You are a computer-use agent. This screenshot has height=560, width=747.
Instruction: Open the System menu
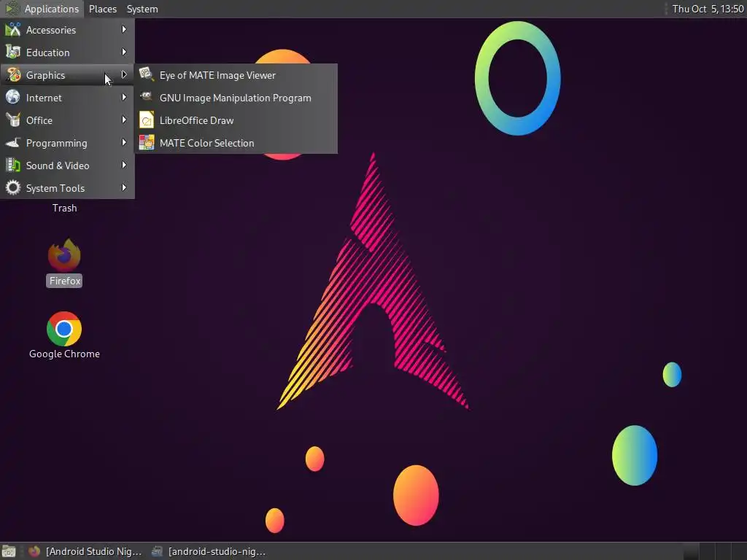pyautogui.click(x=142, y=9)
